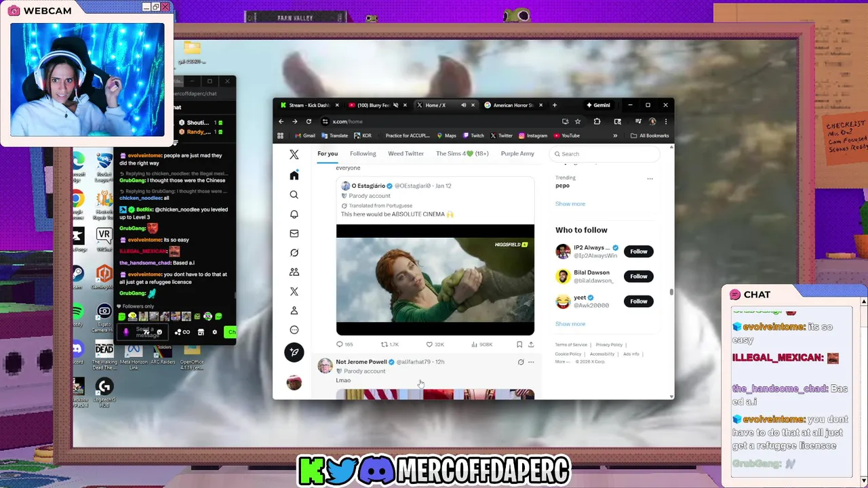Viewport: 868px width, 488px height.
Task: Follow Bilal Dawson account
Action: point(639,277)
